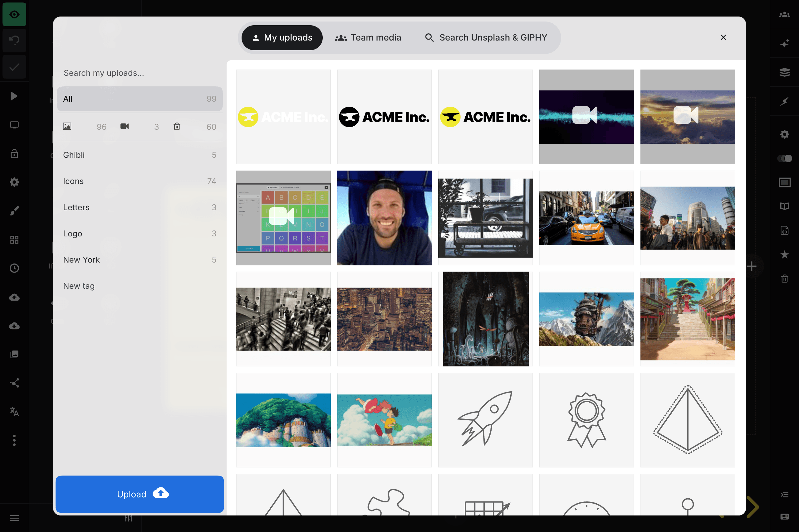Image resolution: width=799 pixels, height=532 pixels.
Task: Select the New York tag
Action: click(140, 259)
